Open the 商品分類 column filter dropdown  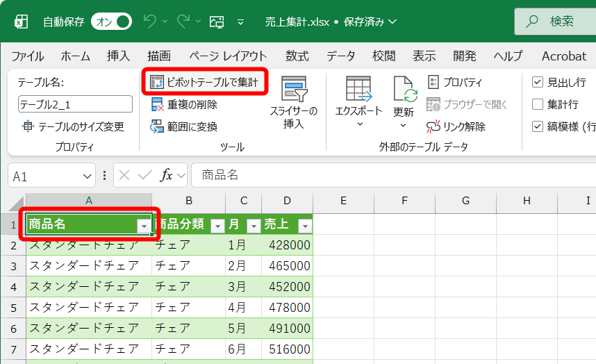point(217,226)
